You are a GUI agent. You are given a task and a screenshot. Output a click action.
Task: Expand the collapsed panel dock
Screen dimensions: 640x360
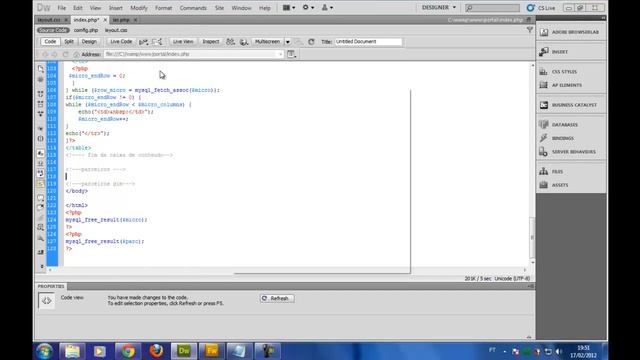[603, 18]
